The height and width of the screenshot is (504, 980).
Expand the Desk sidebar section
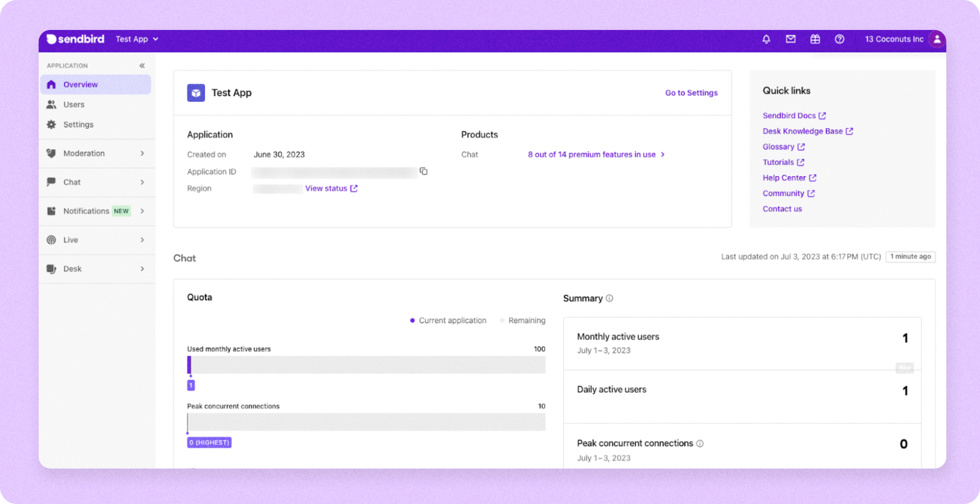(97, 268)
